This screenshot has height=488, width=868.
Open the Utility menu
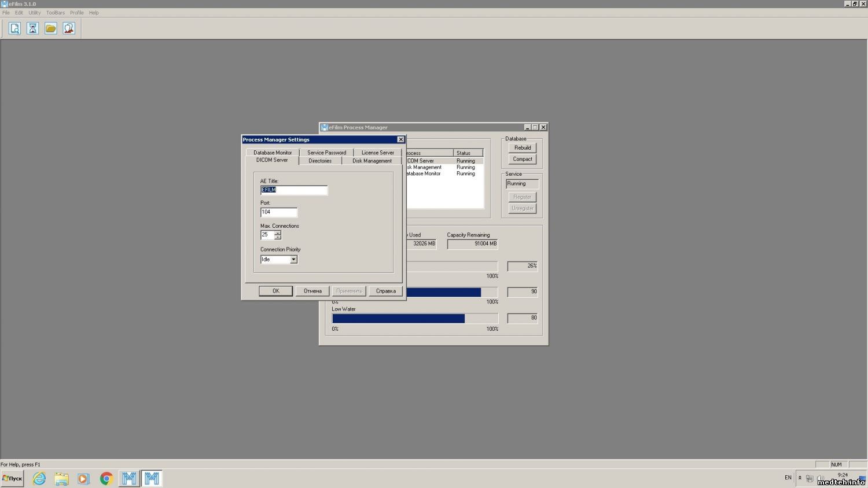[x=35, y=13]
